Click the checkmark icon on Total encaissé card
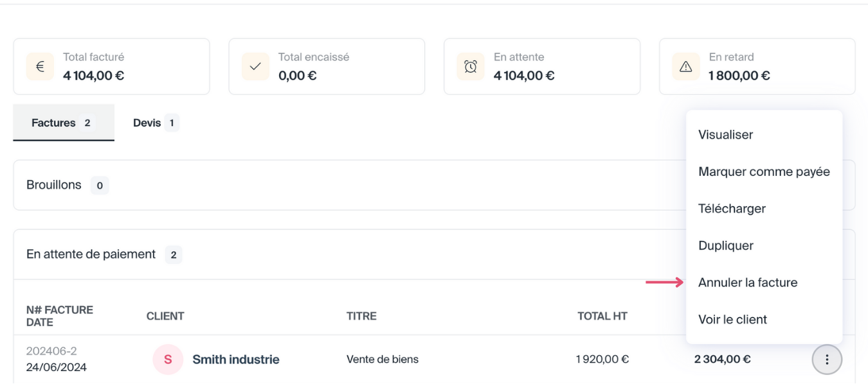The height and width of the screenshot is (384, 868). 255,67
